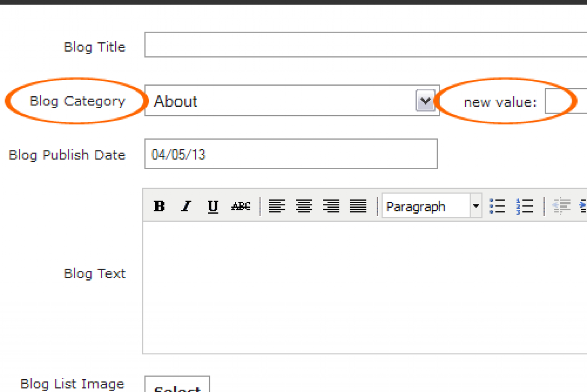
Task: Apply underline formatting to text
Action: [213, 207]
